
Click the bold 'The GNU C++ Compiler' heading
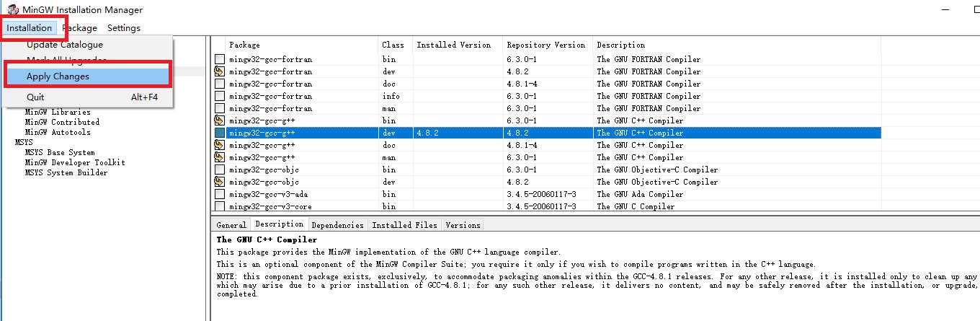click(267, 239)
